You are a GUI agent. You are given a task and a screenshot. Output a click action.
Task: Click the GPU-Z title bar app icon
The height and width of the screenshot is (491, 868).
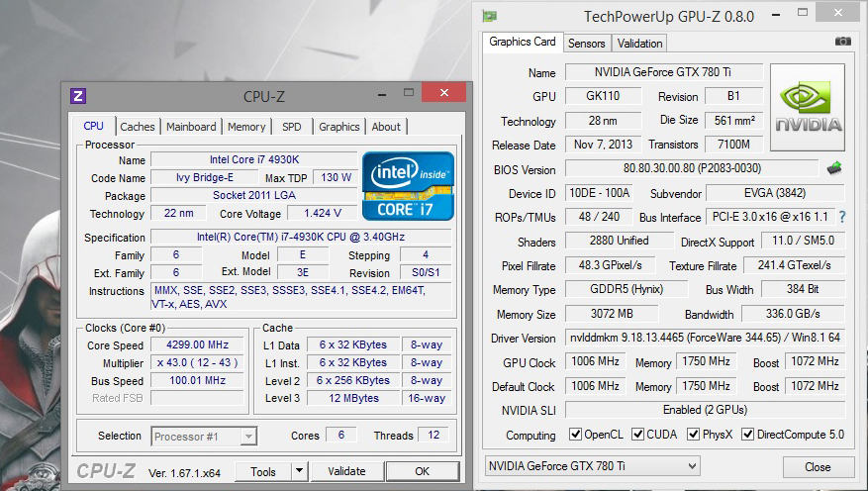click(489, 16)
